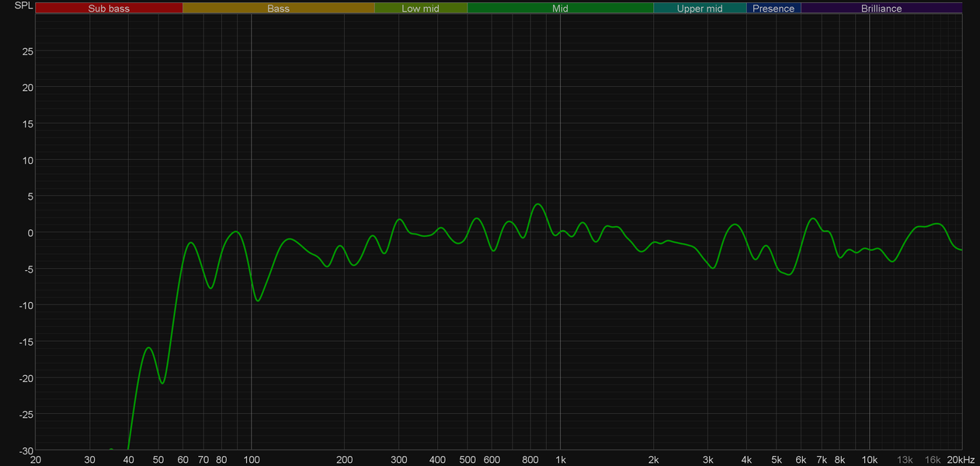
Task: Click the 2k frequency label
Action: pos(653,460)
